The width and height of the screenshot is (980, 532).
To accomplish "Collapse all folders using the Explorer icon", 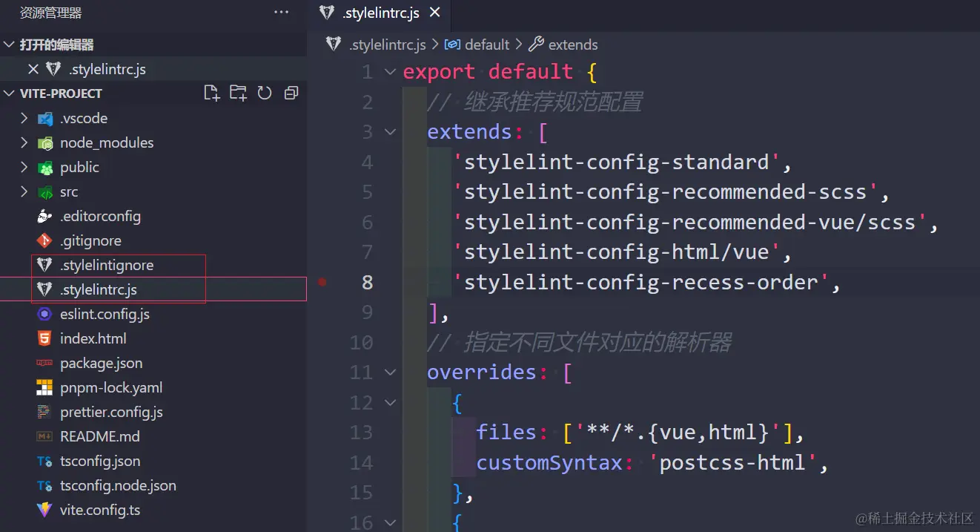I will pyautogui.click(x=291, y=93).
